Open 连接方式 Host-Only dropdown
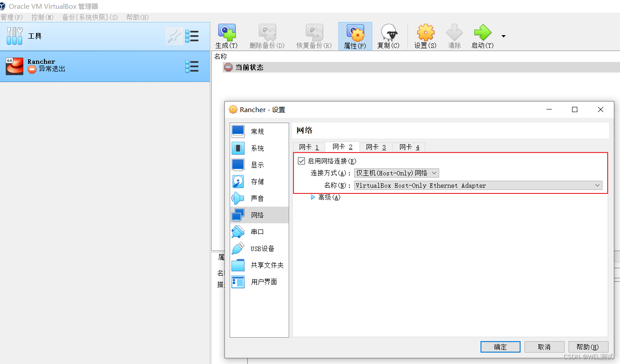 (396, 173)
